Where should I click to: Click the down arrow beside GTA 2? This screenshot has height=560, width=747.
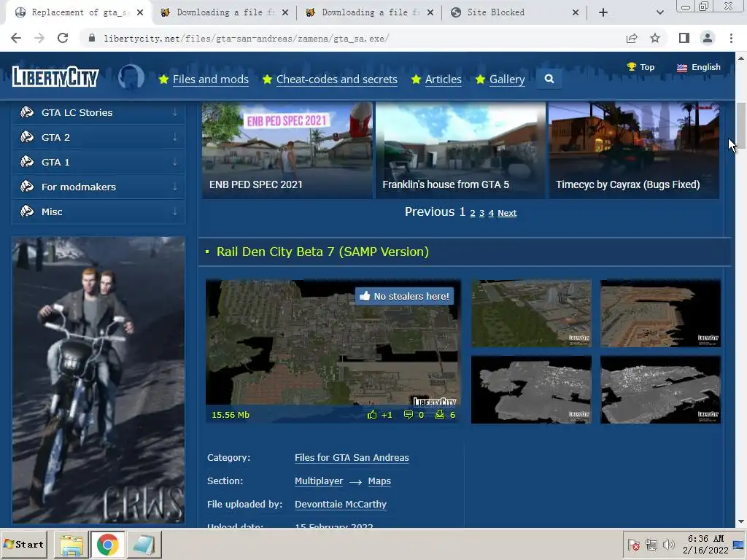click(175, 137)
